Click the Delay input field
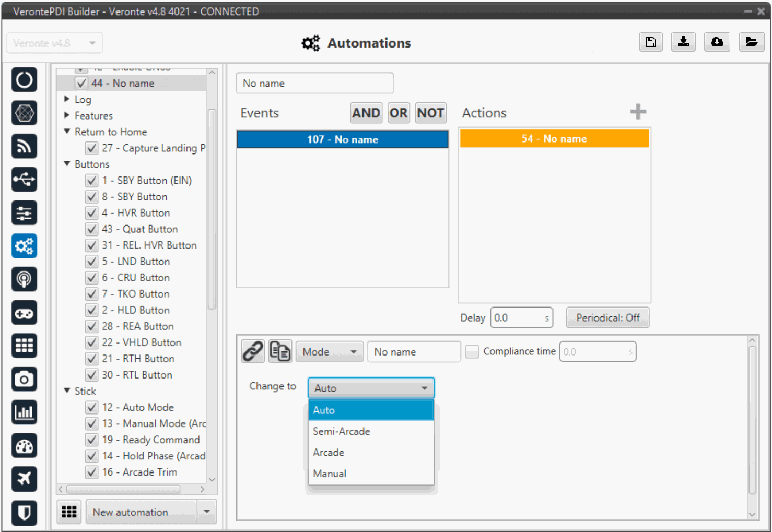This screenshot has width=772, height=532. [x=518, y=318]
